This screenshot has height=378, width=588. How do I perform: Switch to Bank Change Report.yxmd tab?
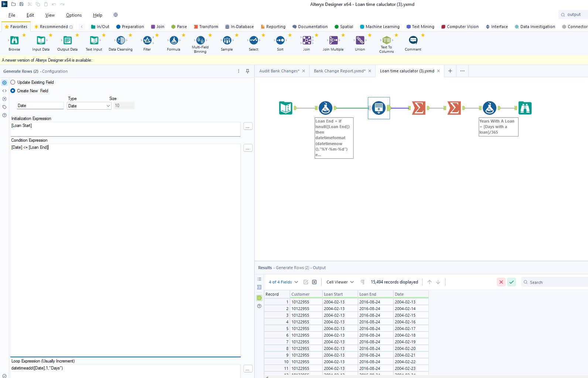(339, 71)
